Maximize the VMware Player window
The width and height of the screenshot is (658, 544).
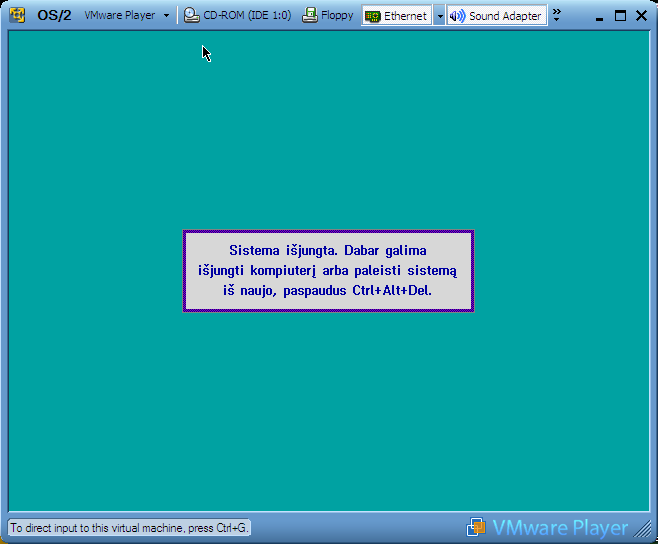[620, 16]
